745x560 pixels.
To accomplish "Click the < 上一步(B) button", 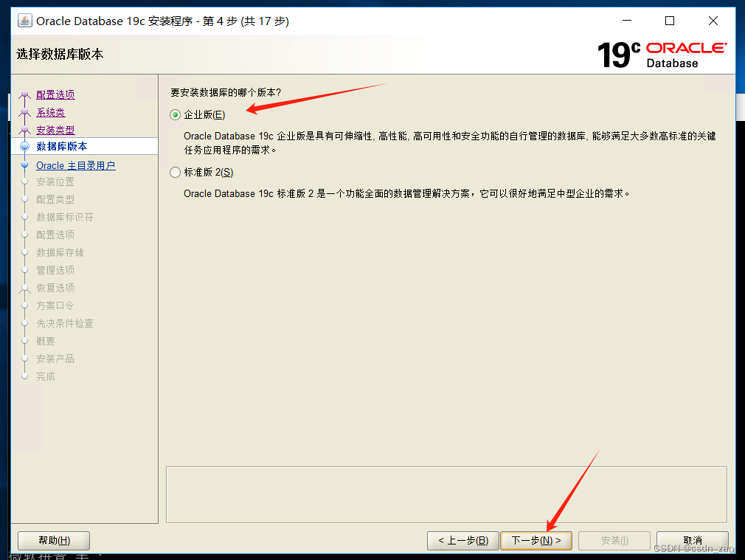I will [x=462, y=541].
